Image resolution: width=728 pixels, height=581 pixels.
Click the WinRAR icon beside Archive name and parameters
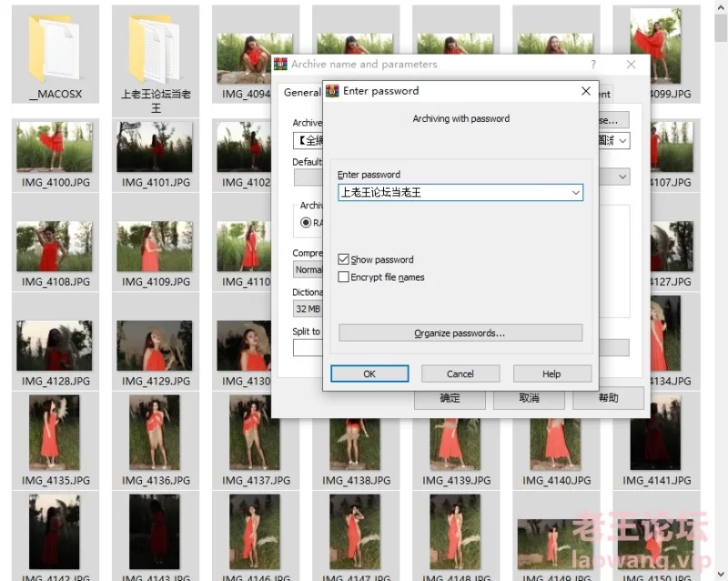pyautogui.click(x=280, y=64)
